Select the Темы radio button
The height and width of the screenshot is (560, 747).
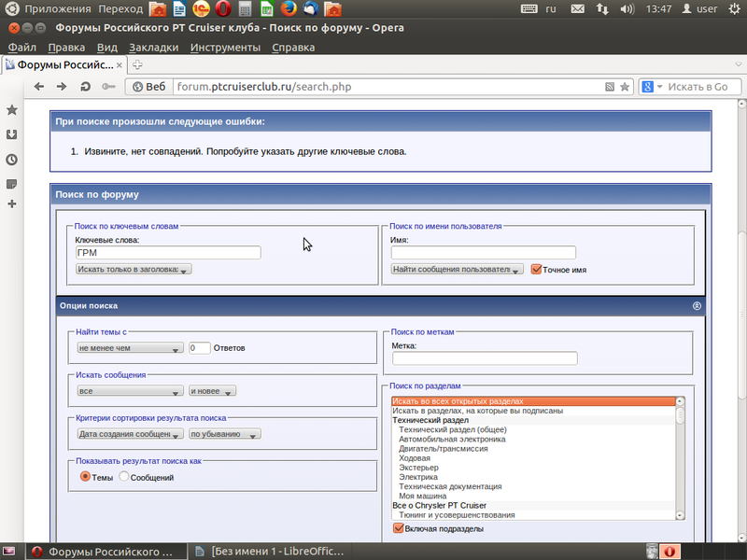coord(85,476)
